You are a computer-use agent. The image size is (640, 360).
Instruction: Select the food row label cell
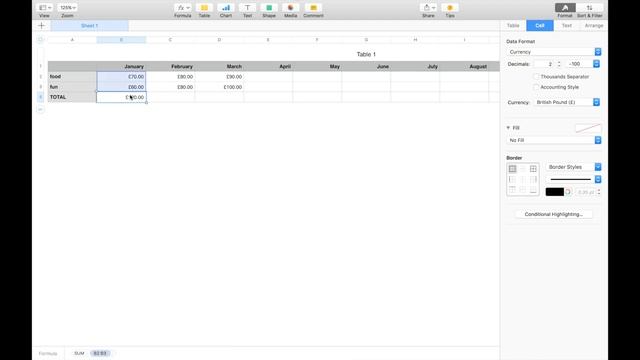pos(72,77)
